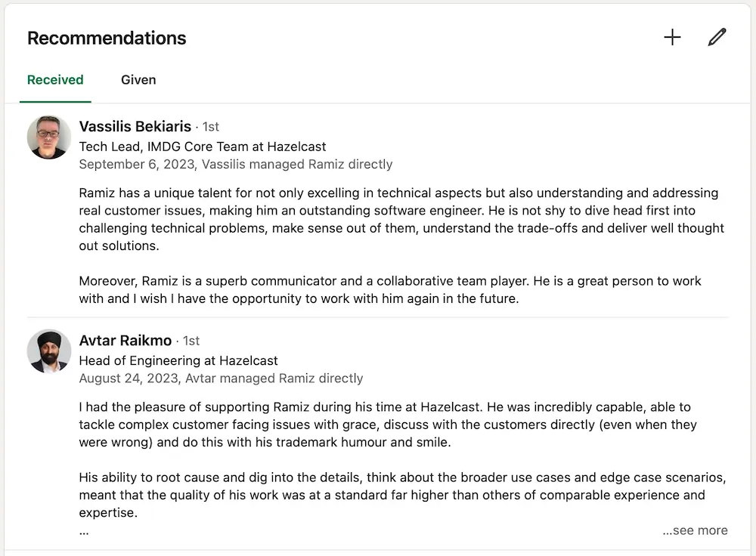Open Avtar Raikmo's profile by clicking his name
The image size is (756, 556).
pos(125,340)
